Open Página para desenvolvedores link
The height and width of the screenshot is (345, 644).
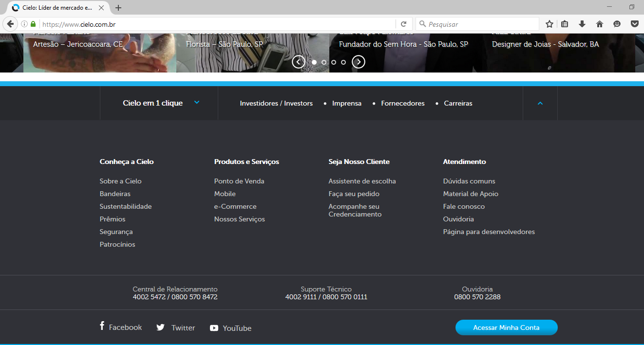pyautogui.click(x=489, y=232)
